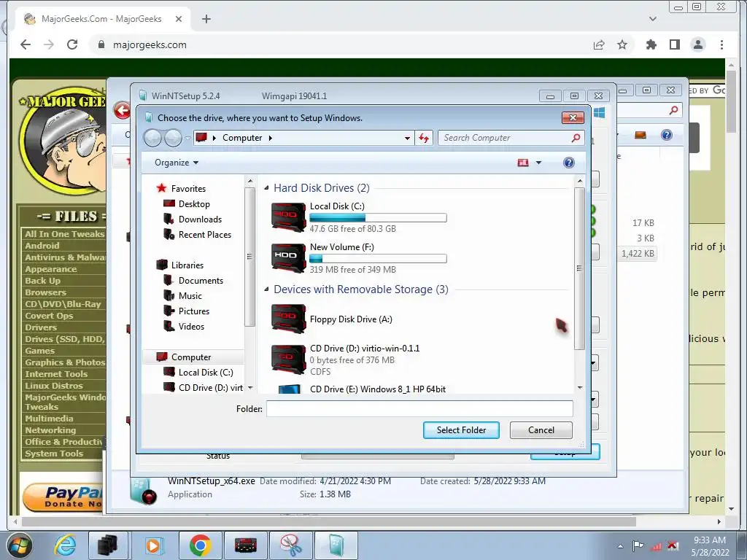
Task: Click the dialog Forward navigation button
Action: point(173,138)
